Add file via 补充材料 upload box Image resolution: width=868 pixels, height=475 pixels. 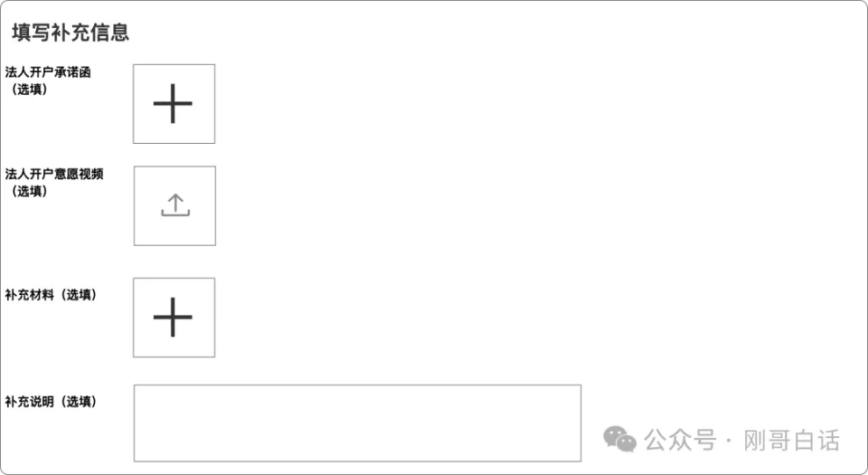click(174, 318)
